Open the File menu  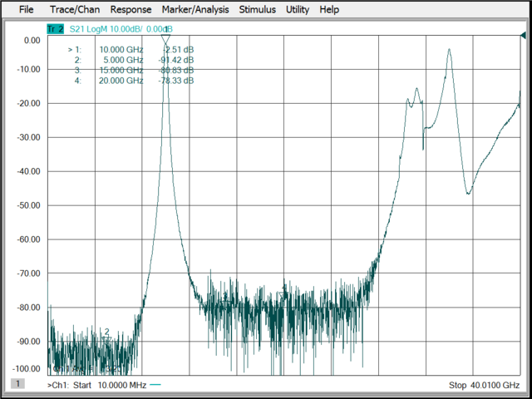[26, 9]
